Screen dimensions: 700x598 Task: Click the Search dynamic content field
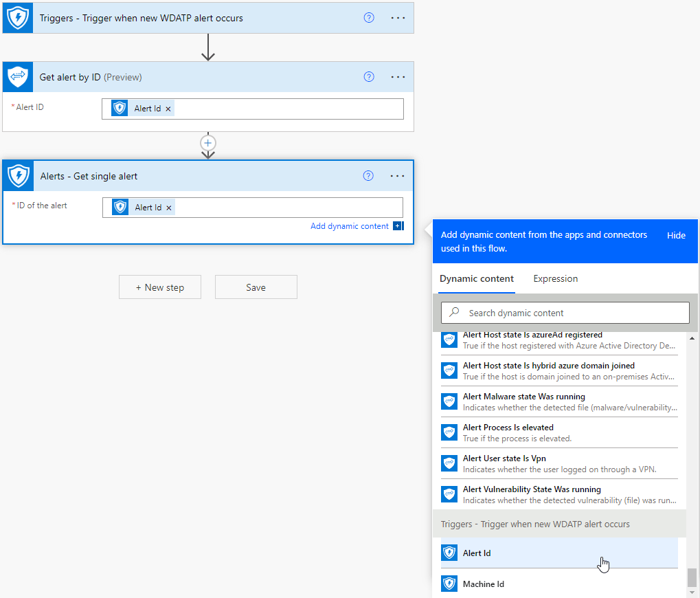point(565,313)
